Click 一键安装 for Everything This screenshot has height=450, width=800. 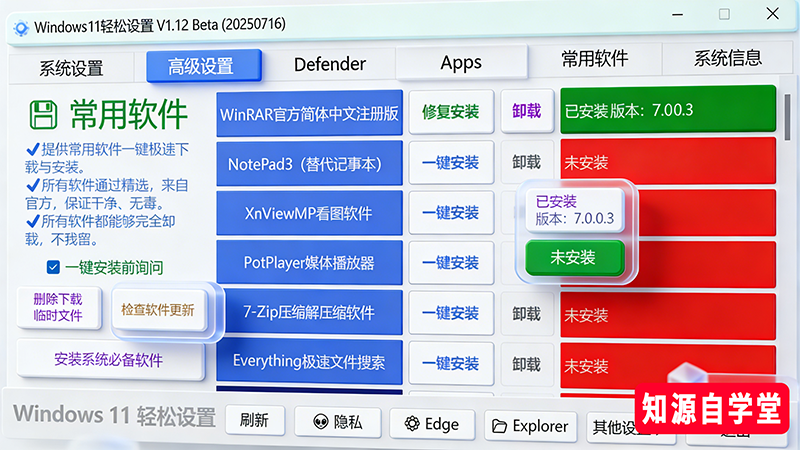coord(451,363)
